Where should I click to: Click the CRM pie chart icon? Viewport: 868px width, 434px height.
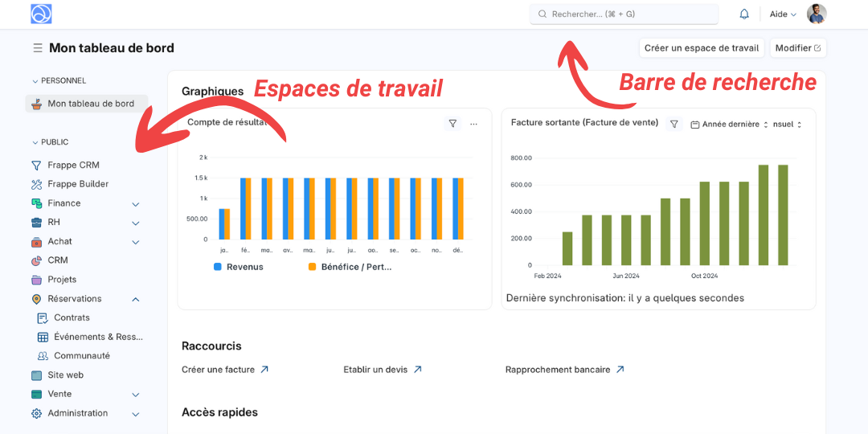(36, 260)
